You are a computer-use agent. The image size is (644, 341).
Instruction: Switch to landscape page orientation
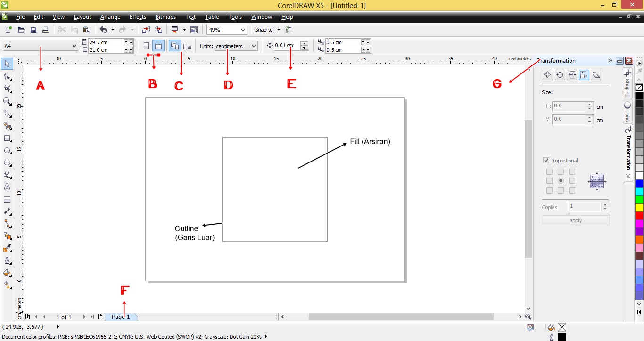[158, 46]
